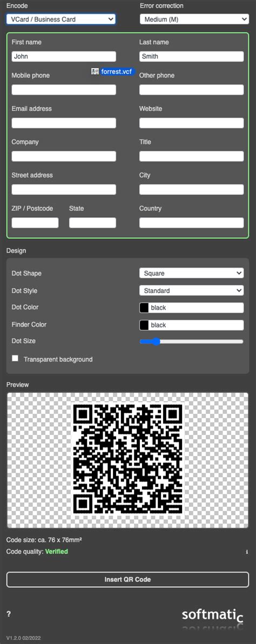Viewport: 256px width, 644px height.
Task: Enable the Transparent background checkbox
Action: pyautogui.click(x=15, y=359)
